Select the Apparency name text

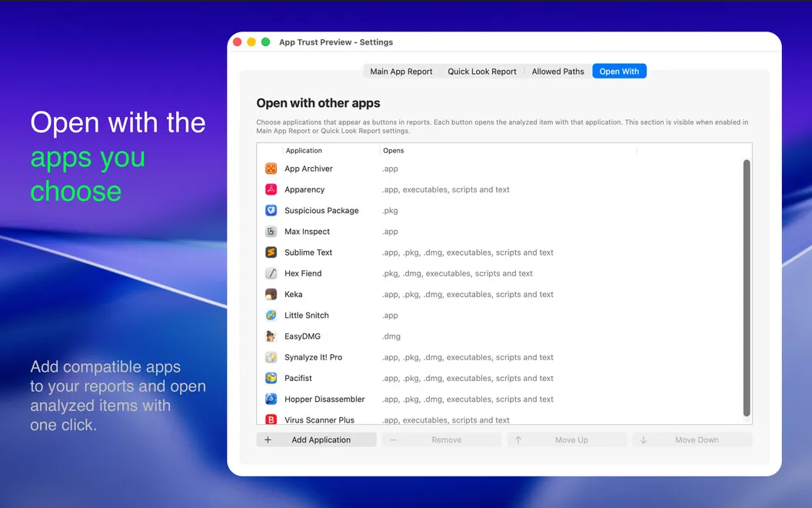click(304, 189)
